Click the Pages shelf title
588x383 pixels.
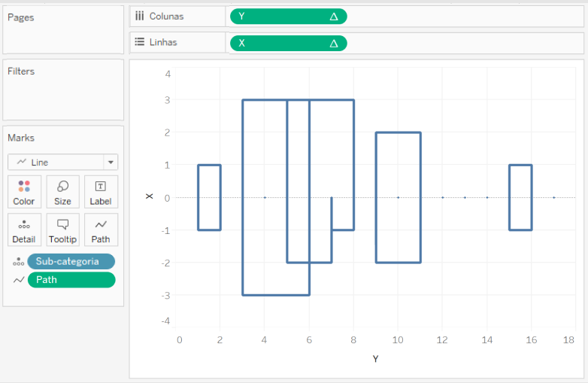point(20,17)
